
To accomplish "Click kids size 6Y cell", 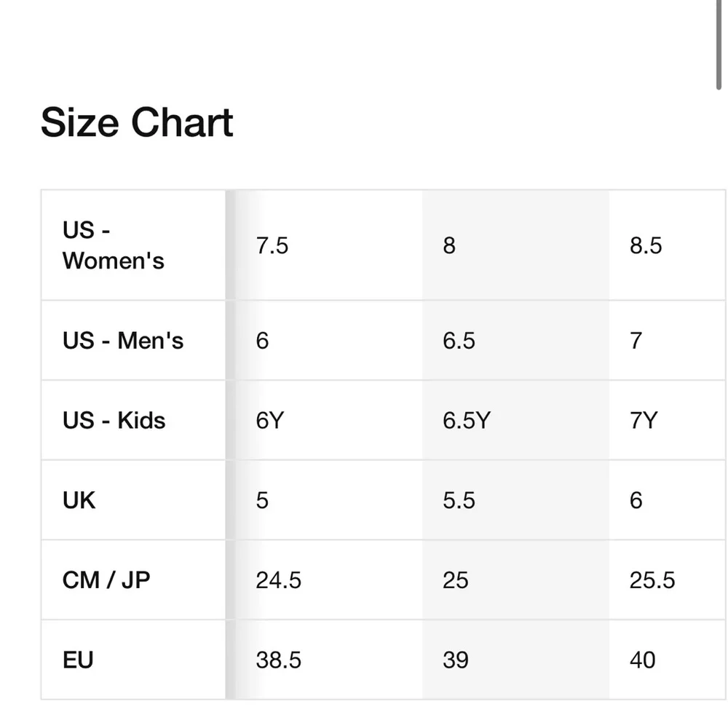I will click(269, 420).
